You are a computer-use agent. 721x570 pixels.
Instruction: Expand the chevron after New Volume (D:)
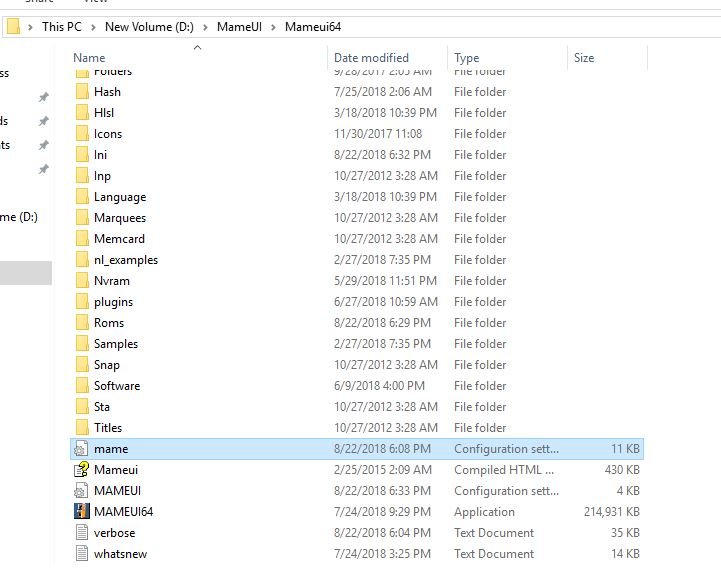(x=205, y=27)
